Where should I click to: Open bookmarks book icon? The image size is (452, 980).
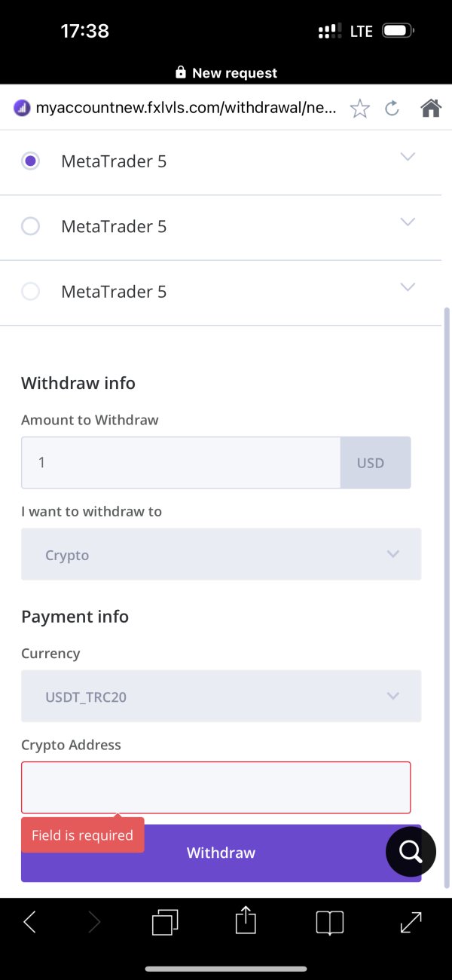(329, 922)
